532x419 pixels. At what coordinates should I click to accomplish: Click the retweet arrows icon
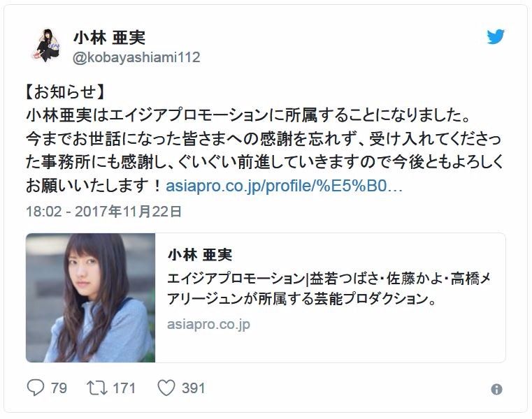[97, 388]
